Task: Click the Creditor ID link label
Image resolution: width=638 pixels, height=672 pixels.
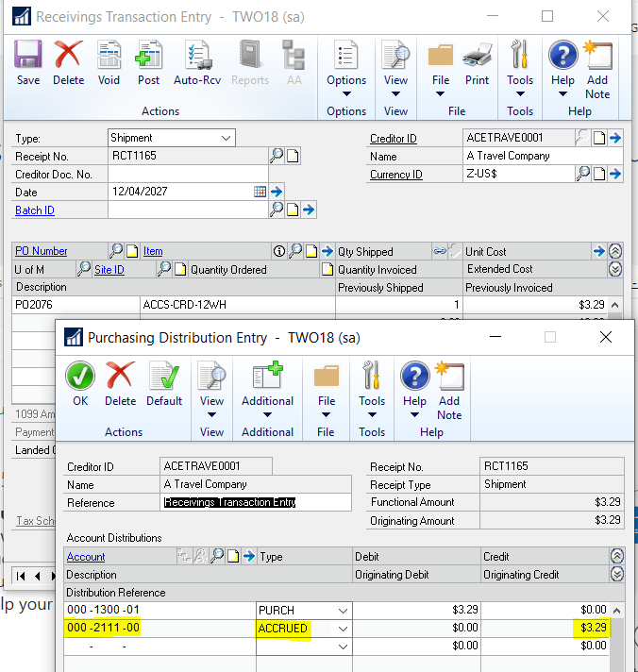Action: (394, 139)
